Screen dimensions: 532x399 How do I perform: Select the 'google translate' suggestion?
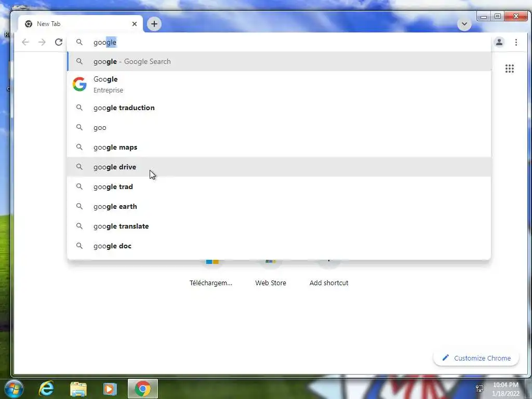coord(279,226)
